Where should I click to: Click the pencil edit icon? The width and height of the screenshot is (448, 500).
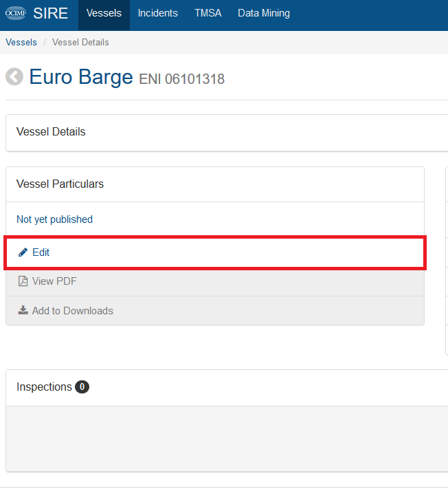(23, 252)
